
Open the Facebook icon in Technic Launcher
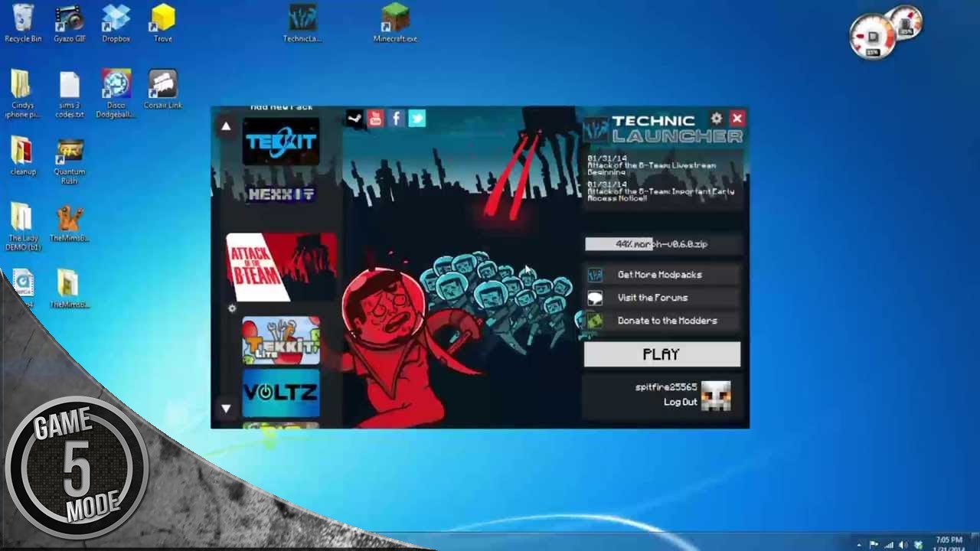pyautogui.click(x=396, y=118)
